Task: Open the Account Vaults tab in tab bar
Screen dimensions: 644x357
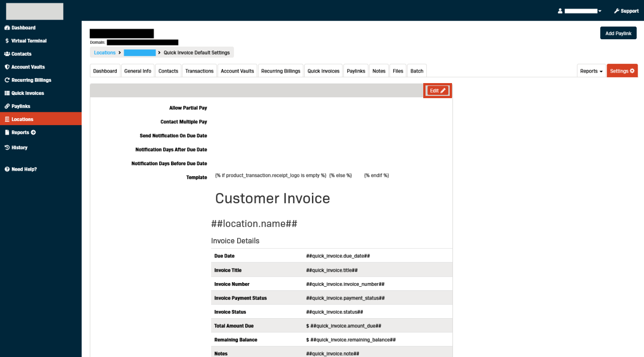Action: point(237,71)
